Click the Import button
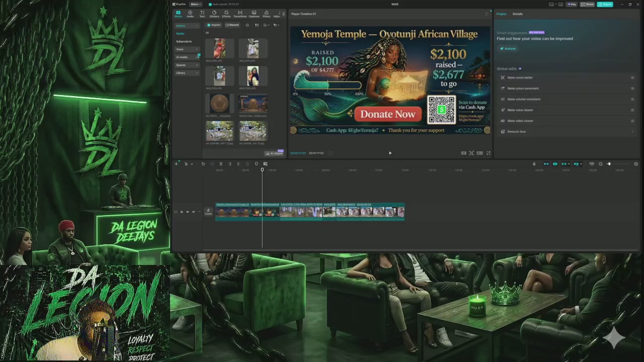This screenshot has height=362, width=644. point(214,25)
